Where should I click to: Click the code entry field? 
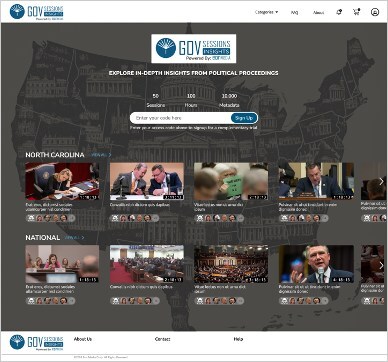tap(180, 118)
